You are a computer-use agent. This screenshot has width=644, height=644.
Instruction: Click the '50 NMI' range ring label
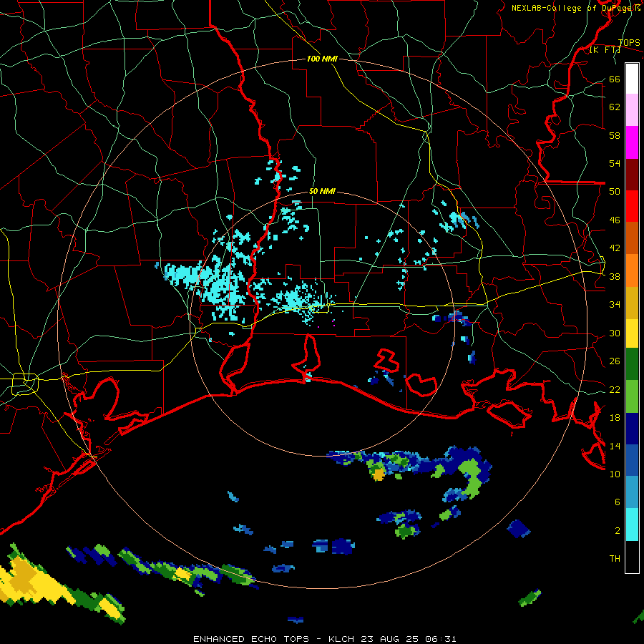click(x=322, y=191)
